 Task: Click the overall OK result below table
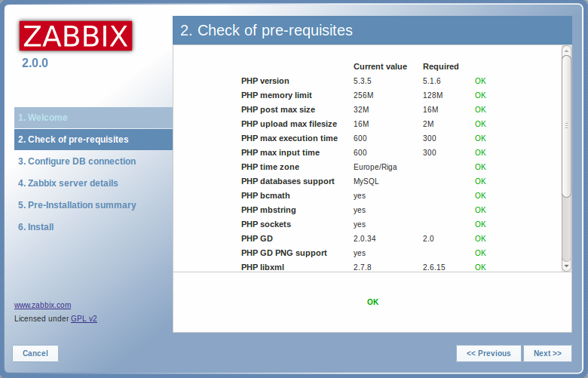click(372, 303)
